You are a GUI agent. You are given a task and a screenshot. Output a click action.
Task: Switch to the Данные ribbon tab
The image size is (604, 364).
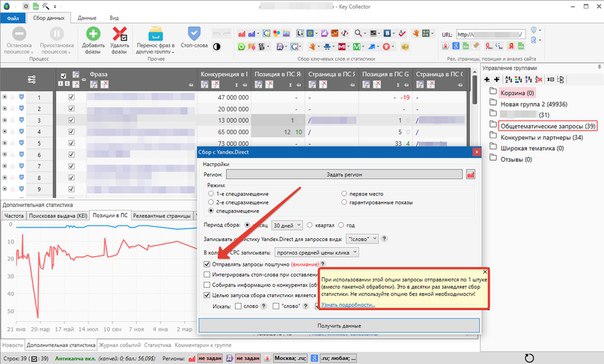point(87,18)
